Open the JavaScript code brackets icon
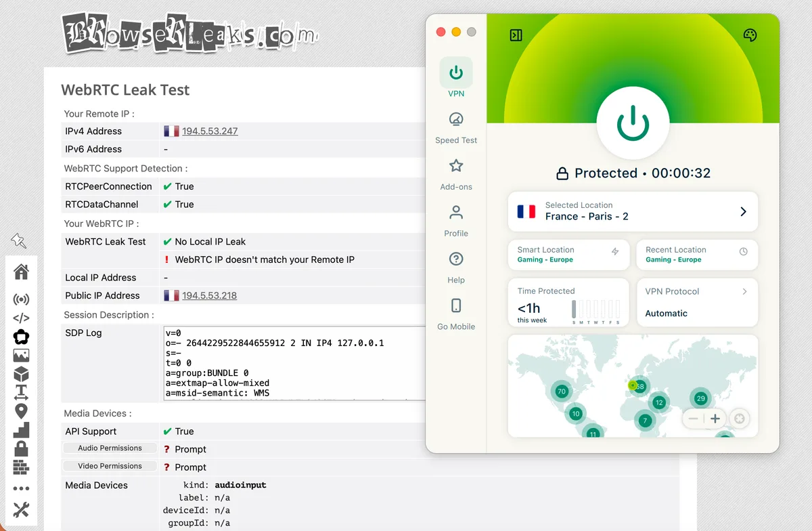 [x=21, y=318]
